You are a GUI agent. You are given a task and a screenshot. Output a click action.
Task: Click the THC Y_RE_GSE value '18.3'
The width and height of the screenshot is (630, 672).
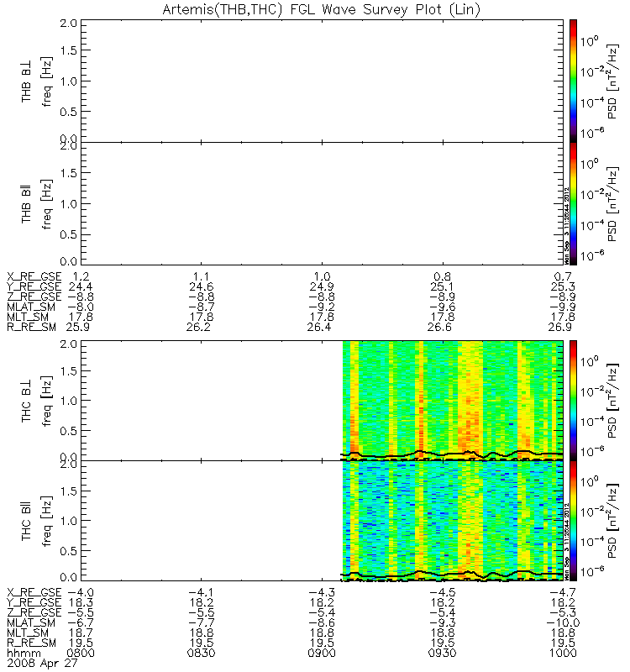pos(81,602)
